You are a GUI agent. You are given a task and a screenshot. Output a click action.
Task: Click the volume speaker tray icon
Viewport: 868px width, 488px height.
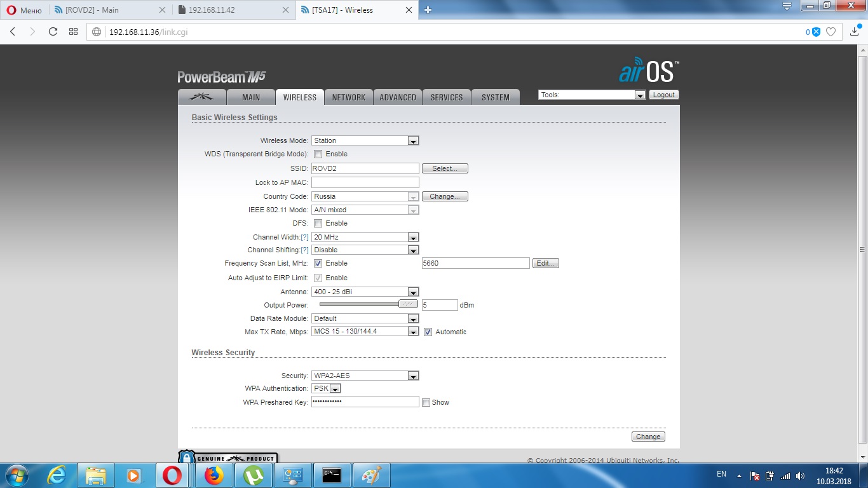pos(801,476)
